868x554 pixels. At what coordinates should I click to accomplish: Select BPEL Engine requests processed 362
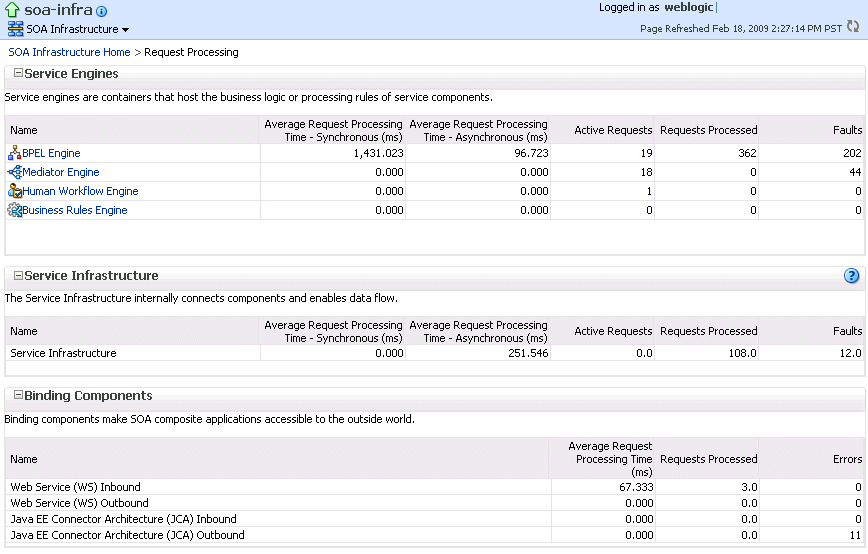[x=747, y=153]
